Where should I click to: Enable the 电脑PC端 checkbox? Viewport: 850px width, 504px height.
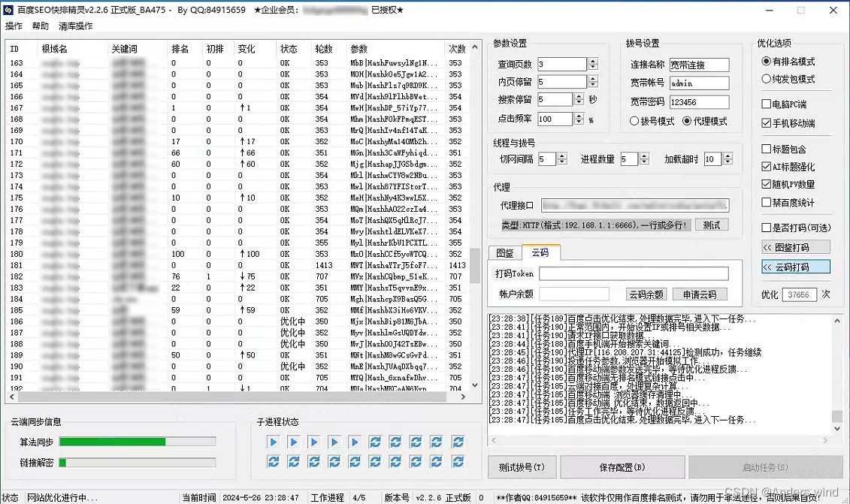coord(767,104)
